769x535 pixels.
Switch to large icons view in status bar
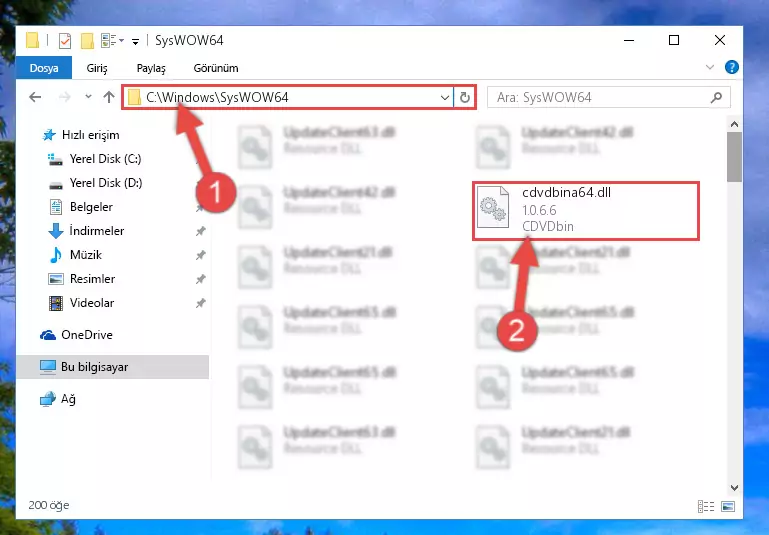coord(728,506)
